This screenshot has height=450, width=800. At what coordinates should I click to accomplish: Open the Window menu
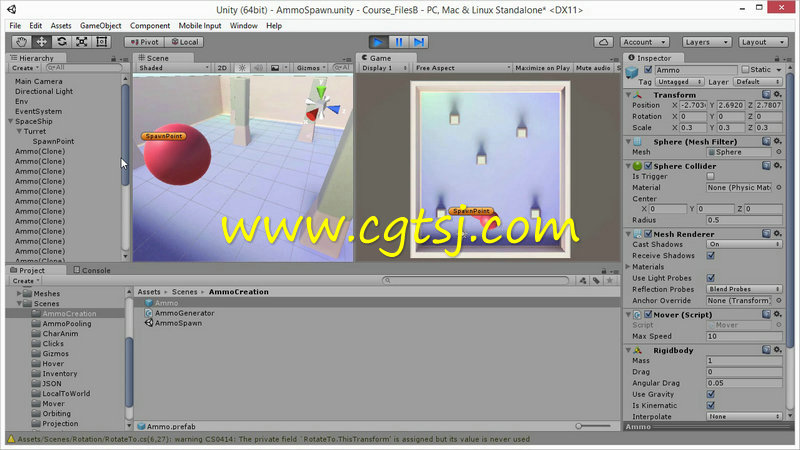243,26
